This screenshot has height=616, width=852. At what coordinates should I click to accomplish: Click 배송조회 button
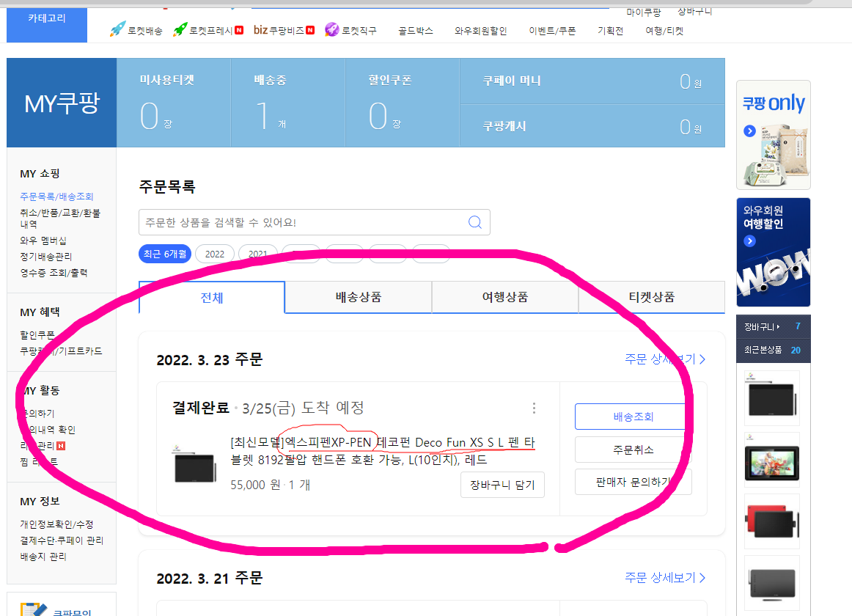[x=633, y=417]
